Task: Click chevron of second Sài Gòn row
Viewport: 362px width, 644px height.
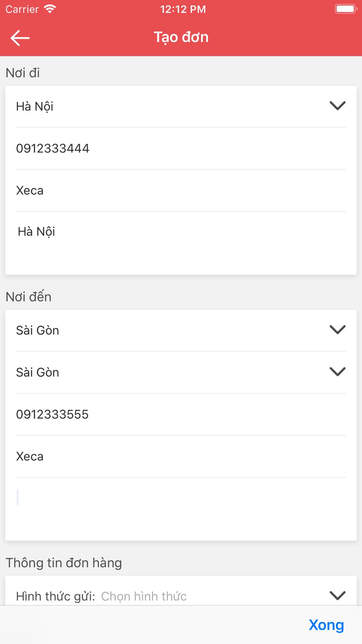Action: 337,372
